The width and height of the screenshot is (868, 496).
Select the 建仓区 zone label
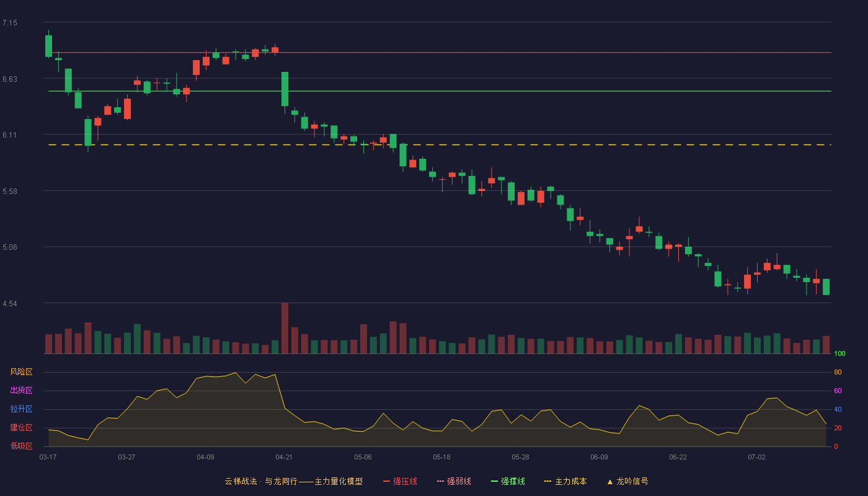coord(21,428)
